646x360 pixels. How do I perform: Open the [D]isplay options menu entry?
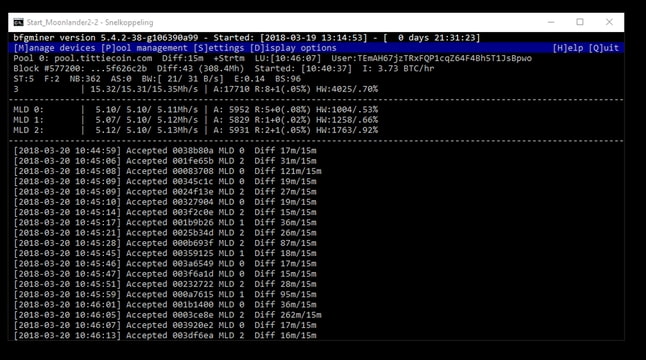(293, 48)
